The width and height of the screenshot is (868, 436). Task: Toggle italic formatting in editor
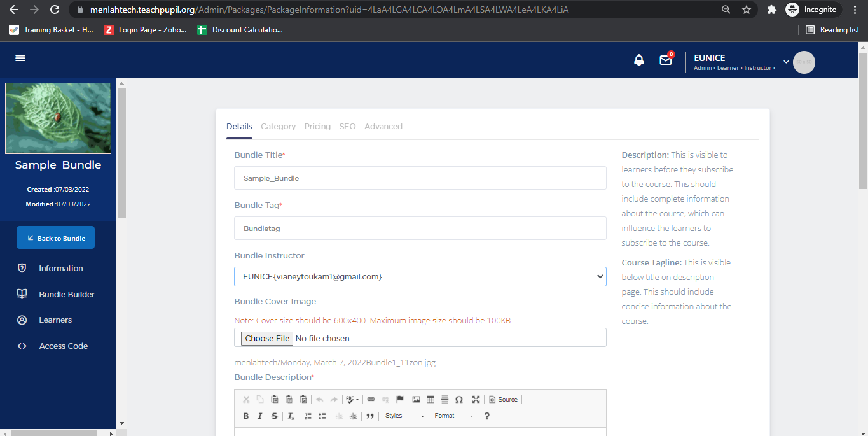point(260,416)
